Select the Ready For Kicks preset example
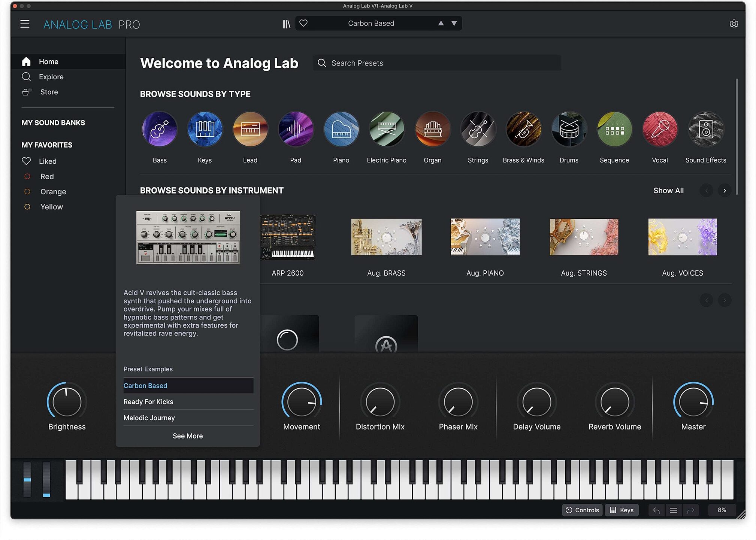This screenshot has width=756, height=540. click(148, 401)
